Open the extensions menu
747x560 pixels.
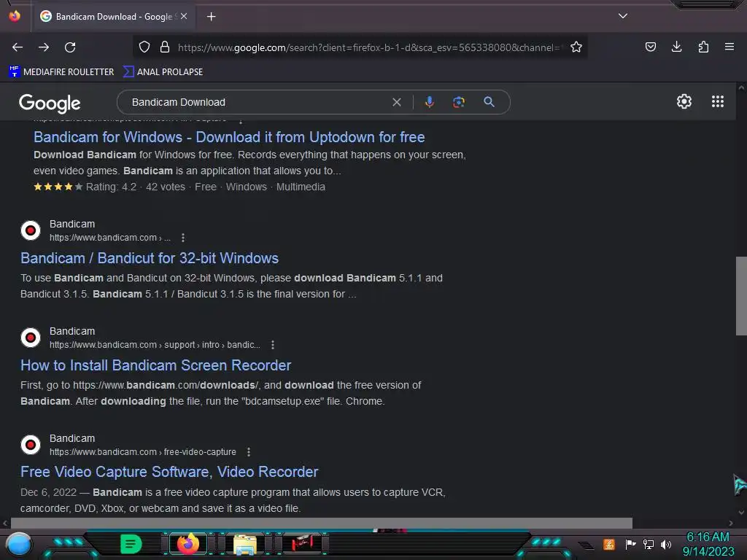click(x=703, y=47)
